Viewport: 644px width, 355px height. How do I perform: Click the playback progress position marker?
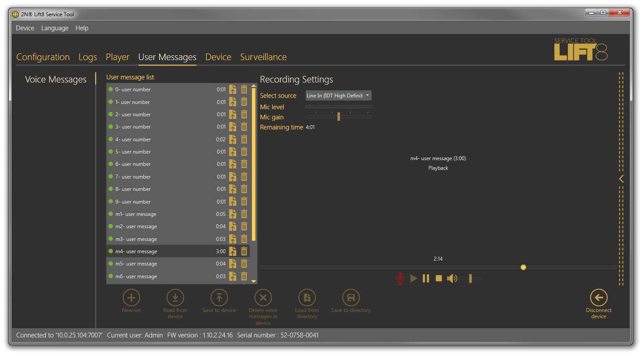[x=523, y=267]
